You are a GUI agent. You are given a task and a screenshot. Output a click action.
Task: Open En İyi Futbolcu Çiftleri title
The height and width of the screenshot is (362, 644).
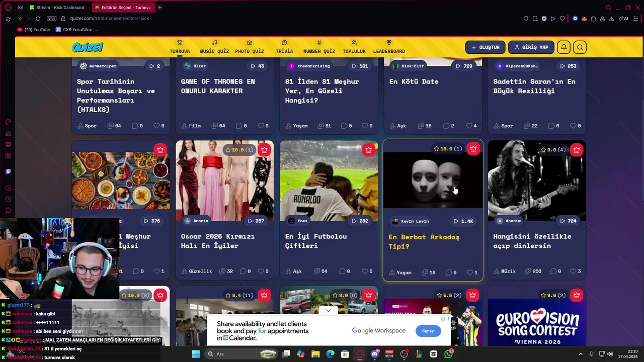(x=316, y=241)
